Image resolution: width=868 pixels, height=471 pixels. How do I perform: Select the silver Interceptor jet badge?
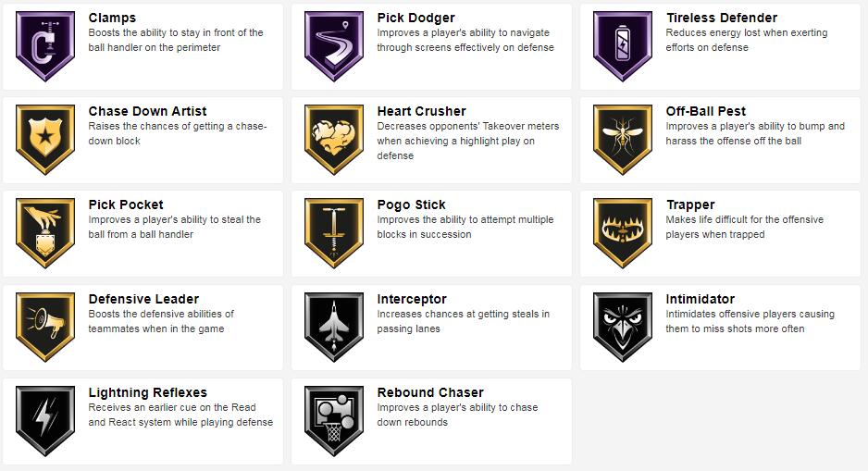334,328
